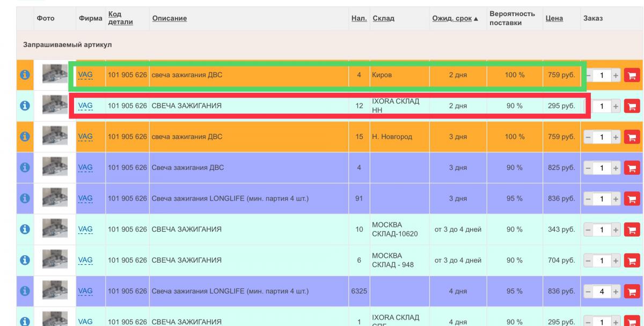Image resolution: width=644 pixels, height=326 pixels.
Task: Sort table by Цена column
Action: [554, 19]
